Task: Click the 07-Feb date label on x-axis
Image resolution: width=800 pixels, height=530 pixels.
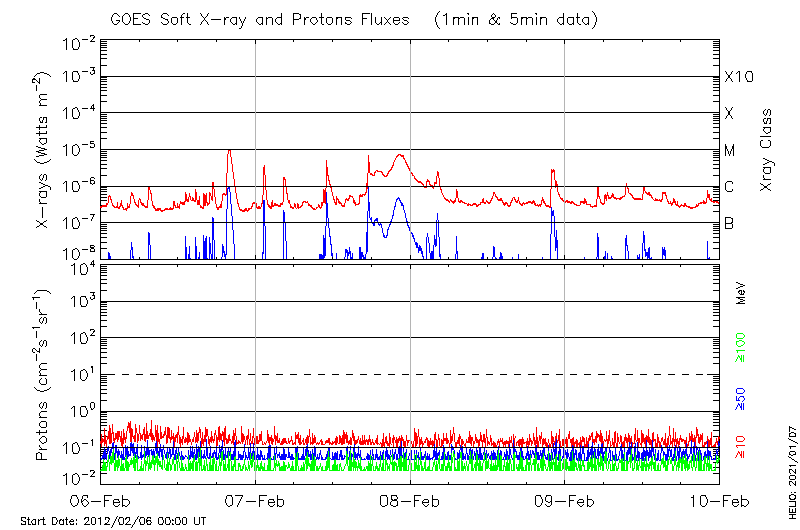Action: (x=256, y=501)
